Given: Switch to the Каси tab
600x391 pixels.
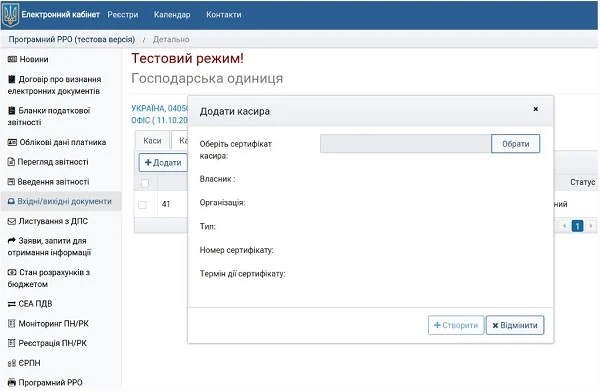Looking at the screenshot, I should tap(152, 140).
